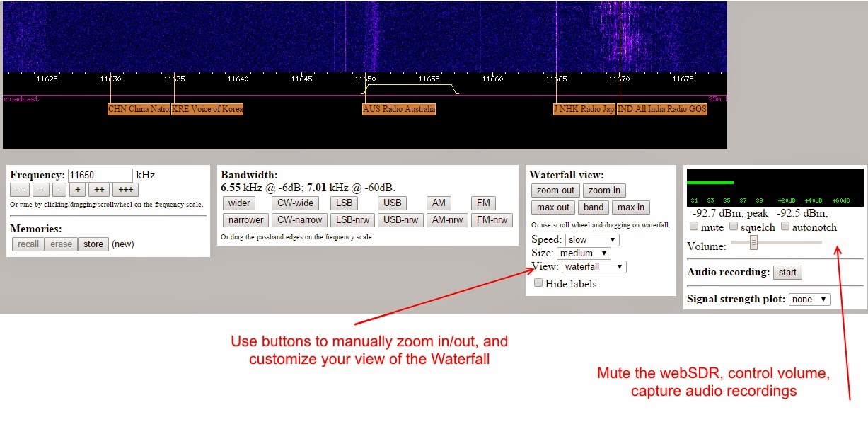Image resolution: width=868 pixels, height=422 pixels.
Task: Select USB demodulation mode
Action: pos(392,203)
